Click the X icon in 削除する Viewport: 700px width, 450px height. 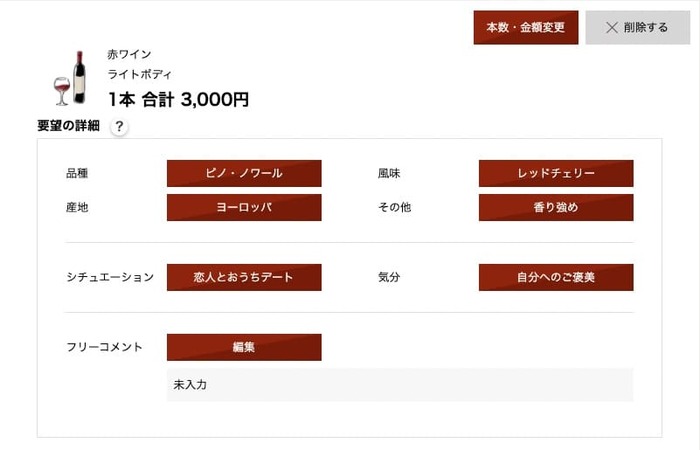(x=612, y=28)
